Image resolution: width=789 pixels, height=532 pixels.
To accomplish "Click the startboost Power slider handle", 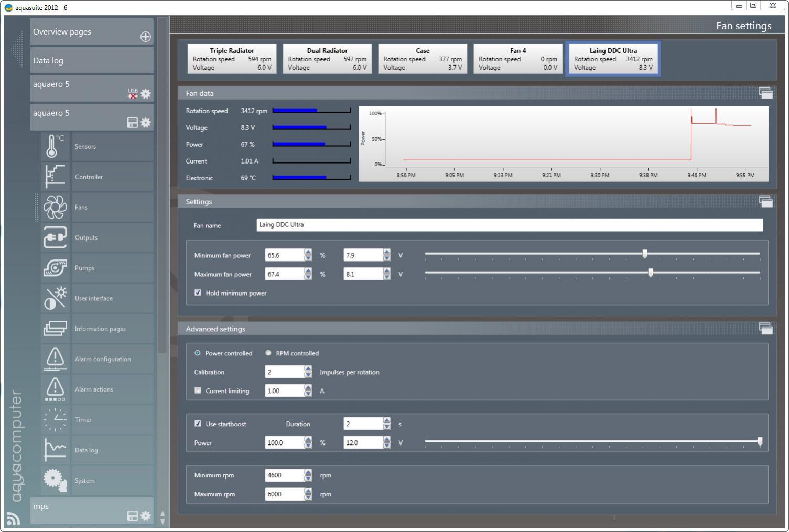I will pyautogui.click(x=760, y=441).
